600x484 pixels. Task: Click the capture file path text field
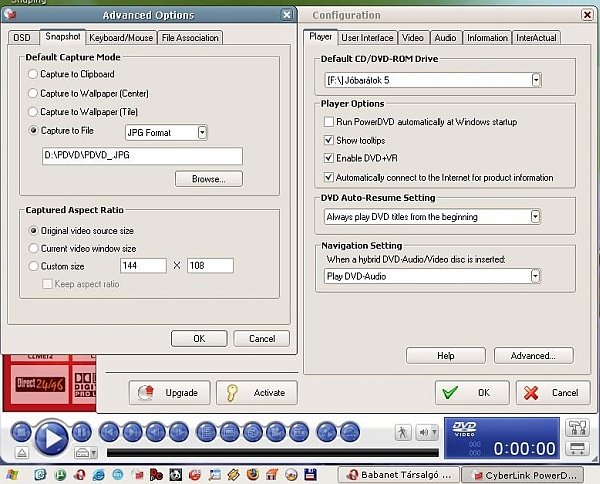pyautogui.click(x=142, y=156)
